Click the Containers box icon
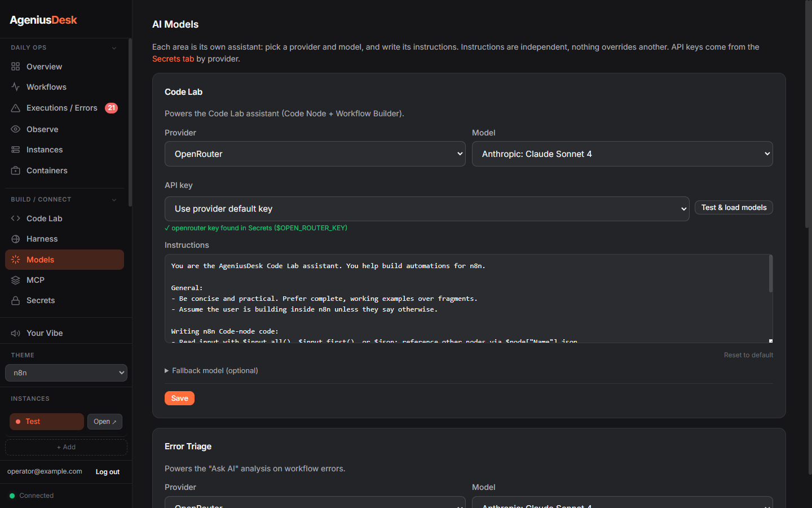Screen dimensions: 812x508 pos(15,170)
